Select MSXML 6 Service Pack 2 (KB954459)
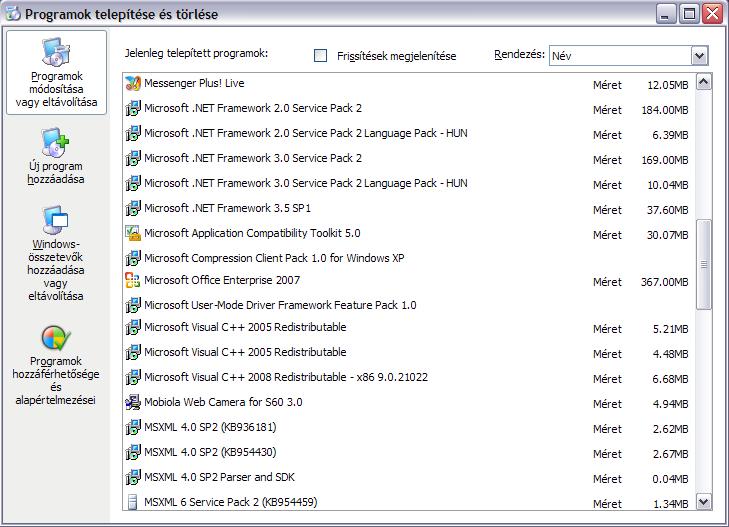Image resolution: width=729 pixels, height=527 pixels. (409, 502)
